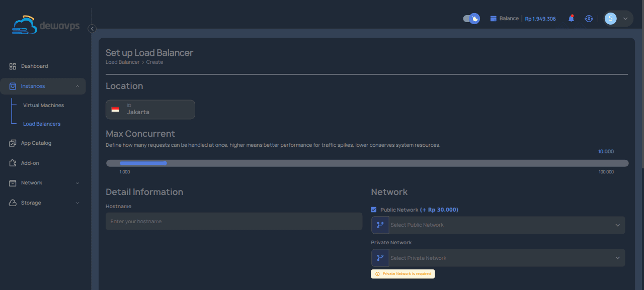Click the 100.000 maximum label

point(606,172)
